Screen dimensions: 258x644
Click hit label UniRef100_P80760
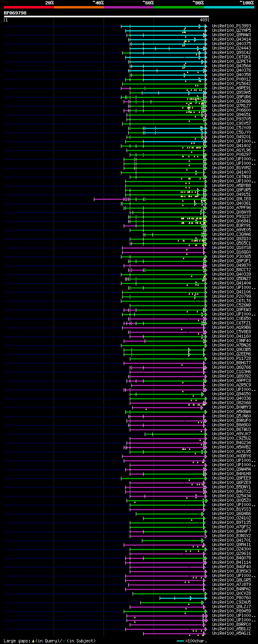[x=231, y=598]
